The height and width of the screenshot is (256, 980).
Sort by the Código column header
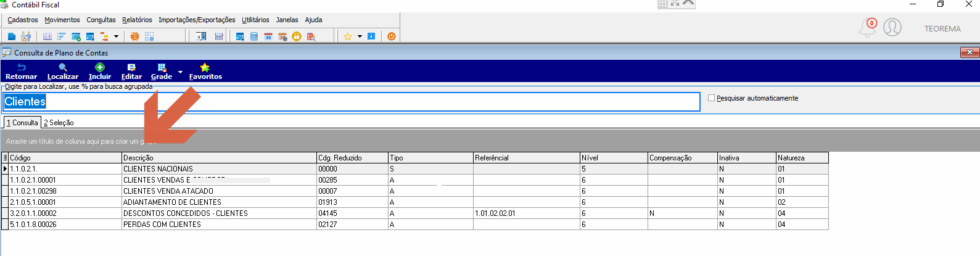65,158
